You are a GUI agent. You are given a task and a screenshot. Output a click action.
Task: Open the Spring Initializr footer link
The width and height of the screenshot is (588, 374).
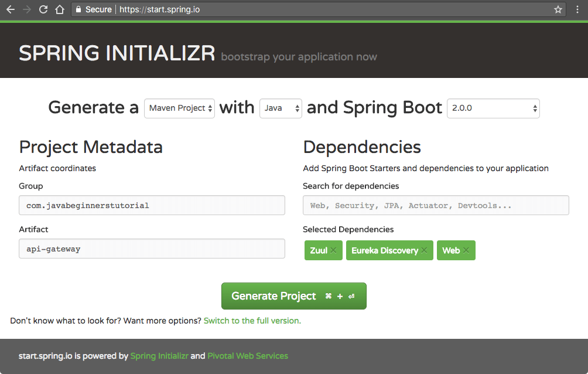(159, 356)
